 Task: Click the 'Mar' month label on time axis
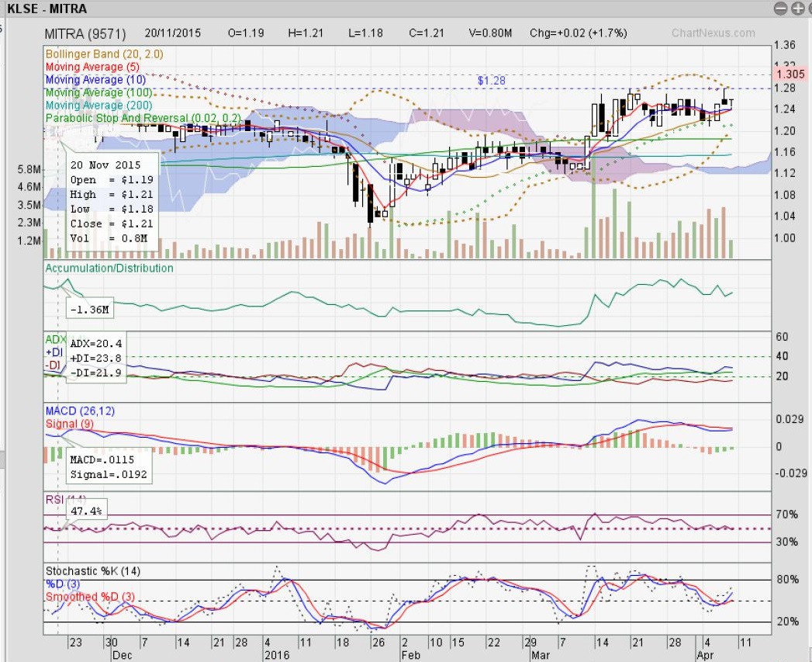(x=540, y=655)
